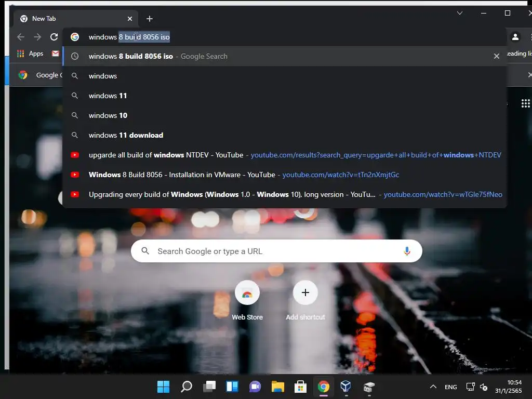Reload the page with the refresh icon
Viewport: 532px width, 399px height.
pyautogui.click(x=54, y=37)
